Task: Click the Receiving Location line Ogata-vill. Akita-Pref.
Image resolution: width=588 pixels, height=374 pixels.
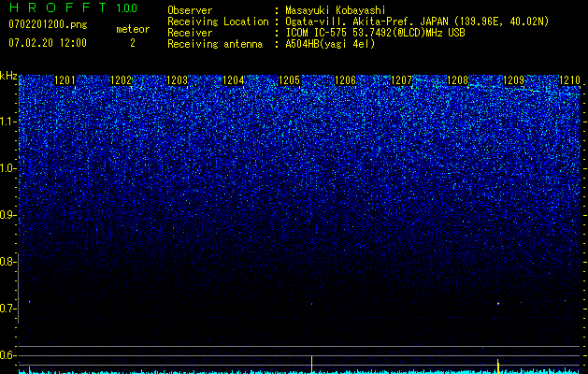Action: (417, 22)
